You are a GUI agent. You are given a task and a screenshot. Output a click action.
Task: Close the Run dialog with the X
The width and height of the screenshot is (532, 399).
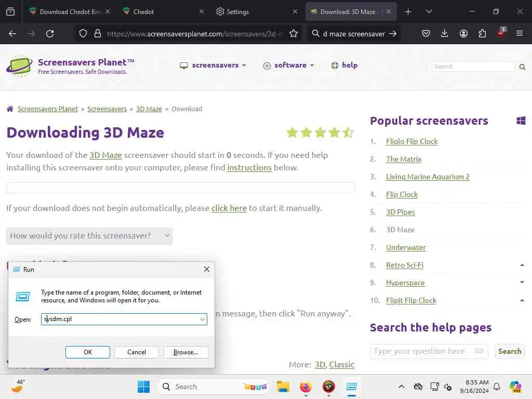coord(207,269)
